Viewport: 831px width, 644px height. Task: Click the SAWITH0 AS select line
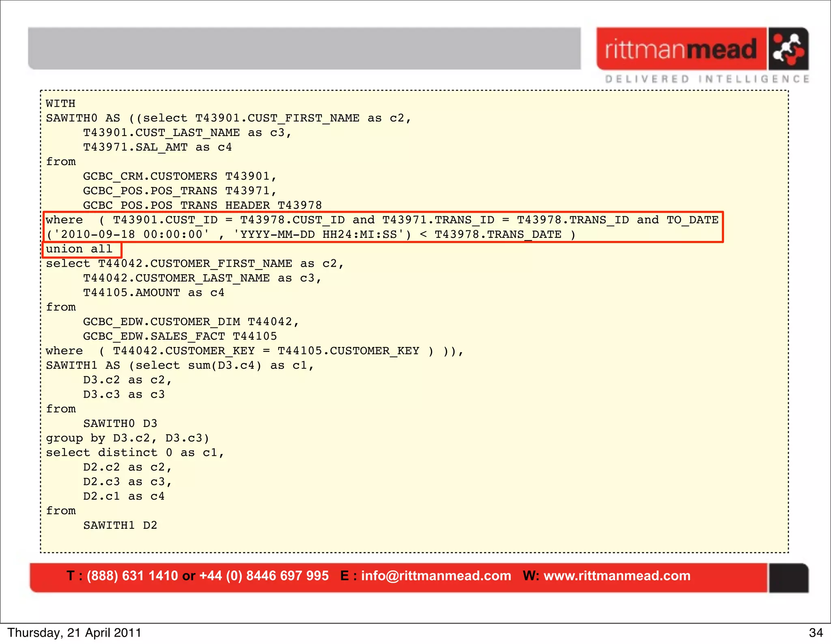click(x=228, y=118)
